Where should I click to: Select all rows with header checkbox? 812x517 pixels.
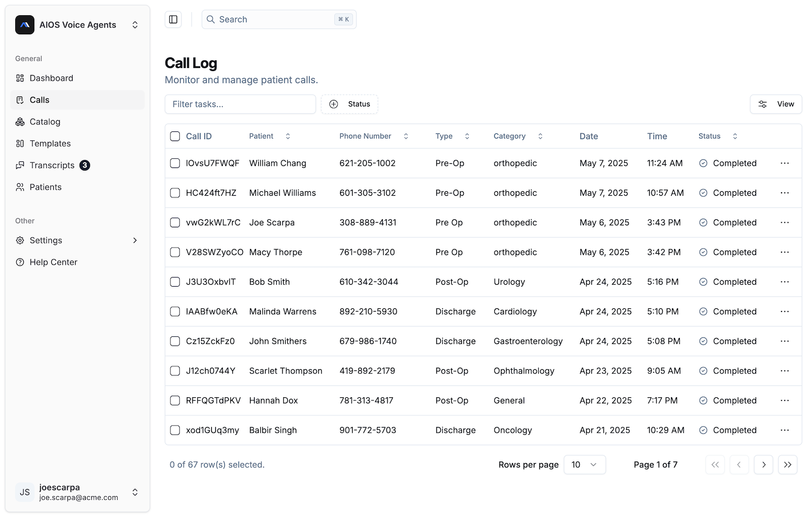click(175, 136)
